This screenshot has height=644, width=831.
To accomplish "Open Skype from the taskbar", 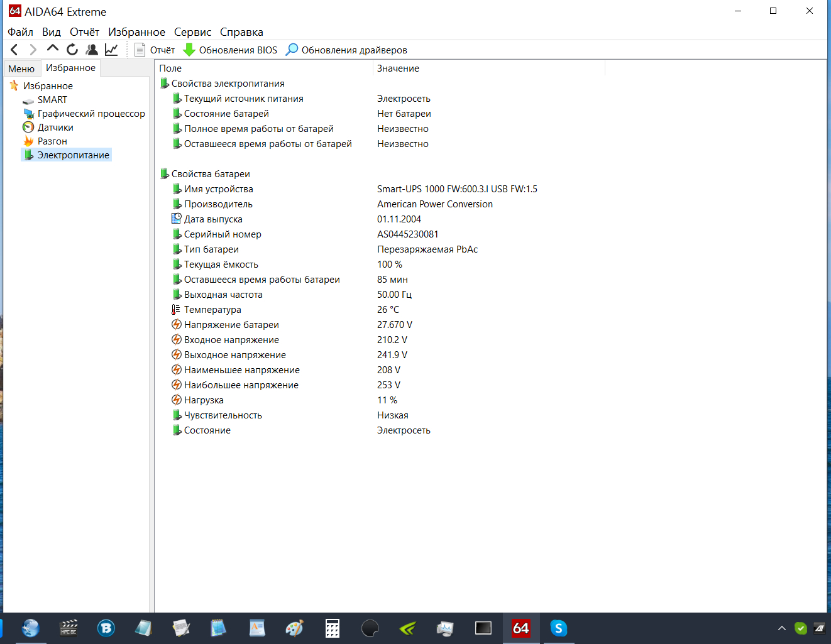I will (558, 628).
